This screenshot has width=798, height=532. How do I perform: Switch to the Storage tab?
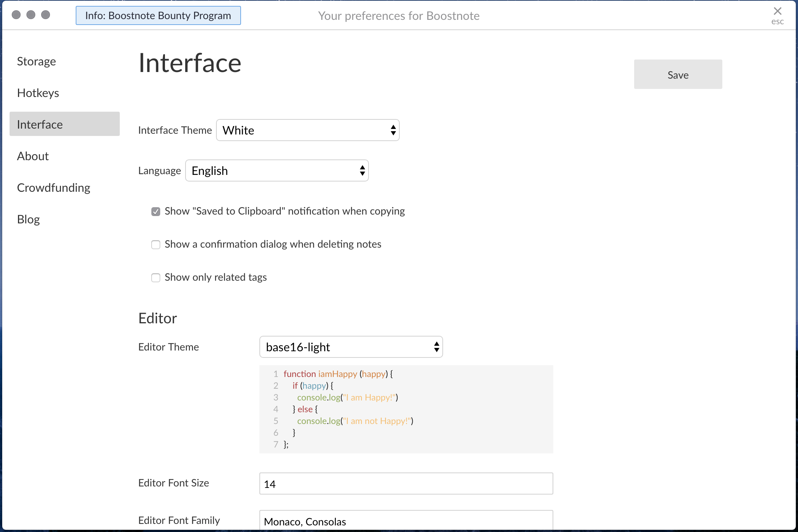(36, 61)
